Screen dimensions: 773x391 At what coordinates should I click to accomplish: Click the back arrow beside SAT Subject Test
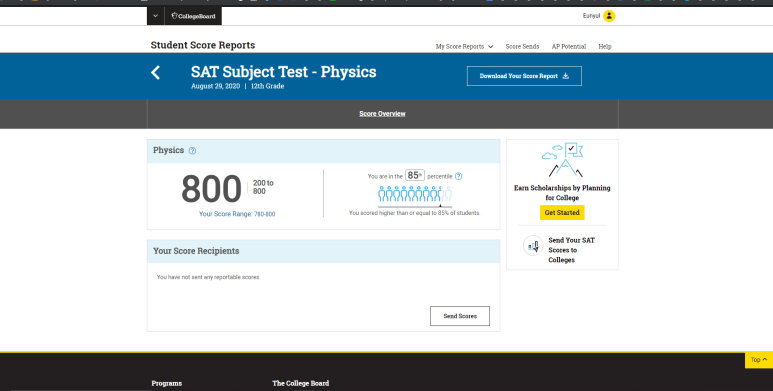(155, 72)
